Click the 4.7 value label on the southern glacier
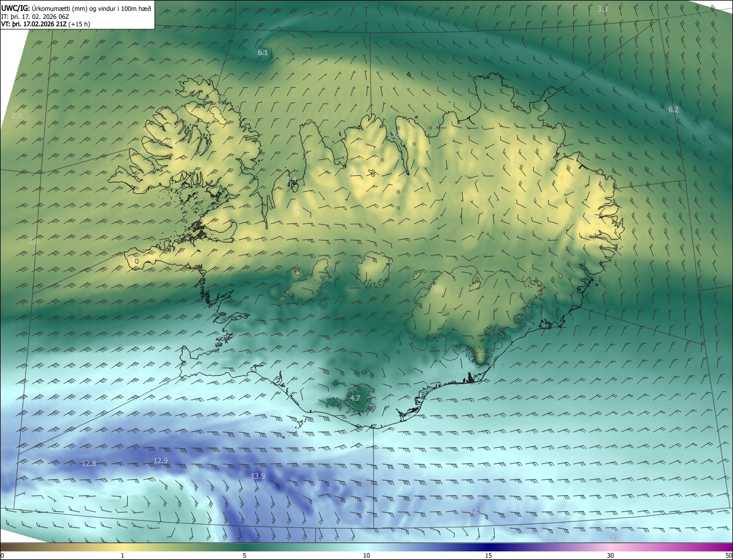733x560 pixels. [355, 398]
